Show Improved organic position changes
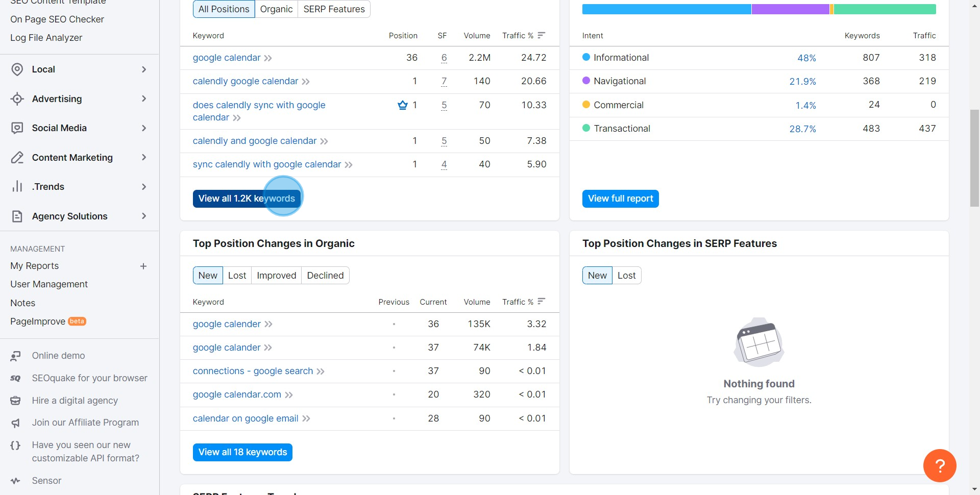 click(x=276, y=276)
